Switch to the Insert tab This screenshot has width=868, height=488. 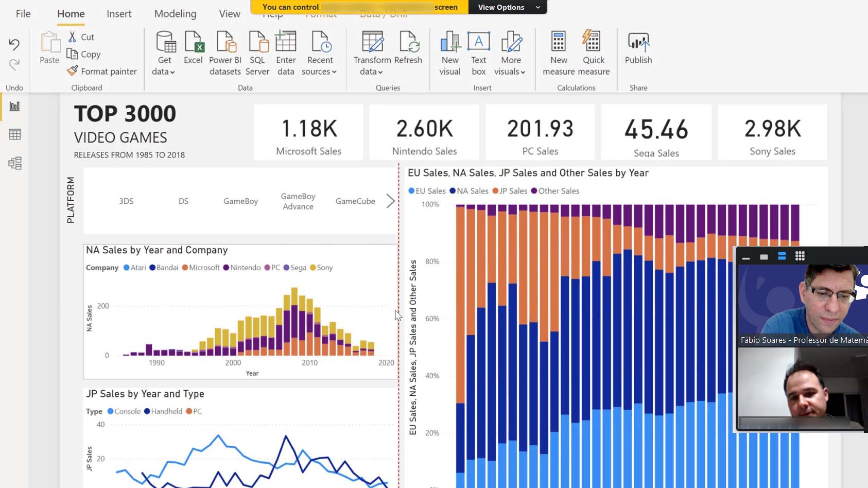pyautogui.click(x=119, y=14)
